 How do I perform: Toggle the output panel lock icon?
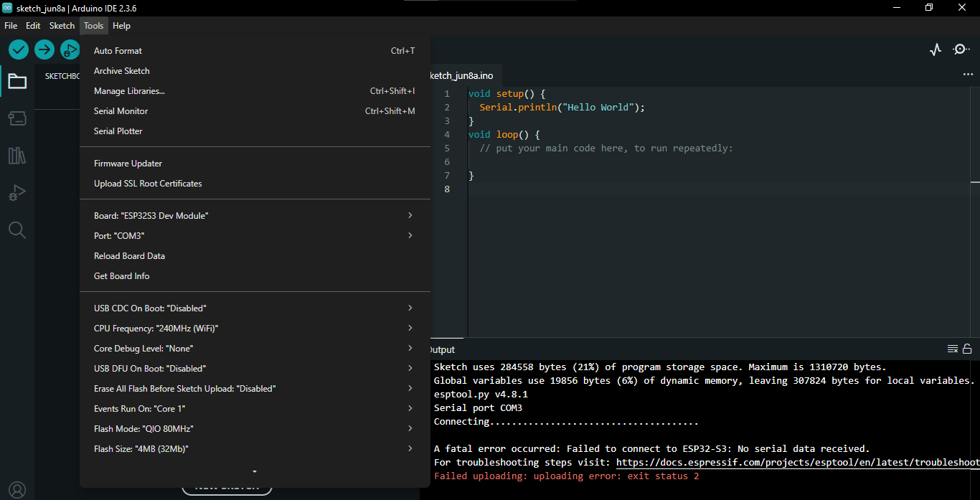967,349
